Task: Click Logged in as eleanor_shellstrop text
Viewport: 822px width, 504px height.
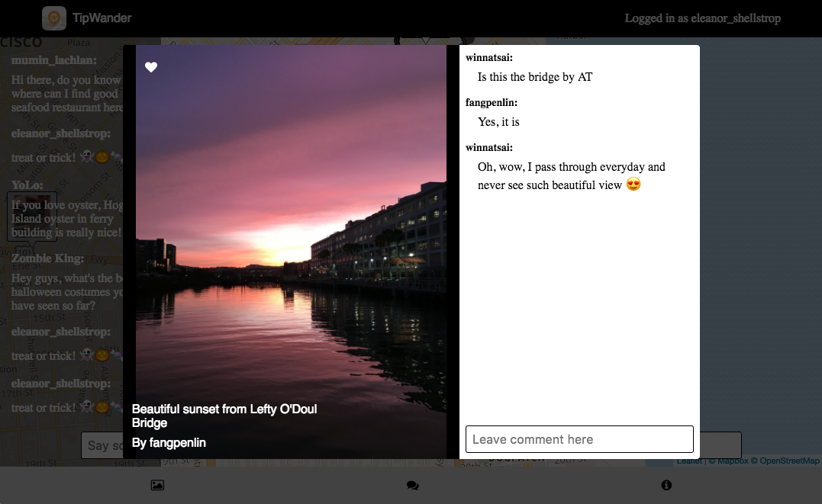Action: tap(702, 18)
